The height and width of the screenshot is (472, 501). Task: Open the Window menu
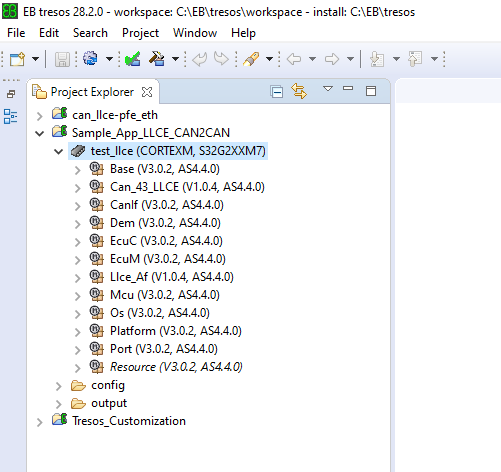(x=195, y=33)
